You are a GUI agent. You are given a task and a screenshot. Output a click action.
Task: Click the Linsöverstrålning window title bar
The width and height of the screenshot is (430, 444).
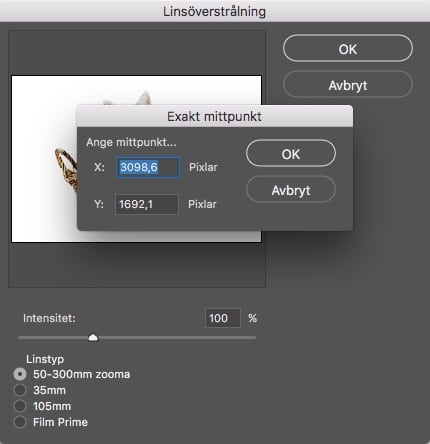tap(215, 11)
